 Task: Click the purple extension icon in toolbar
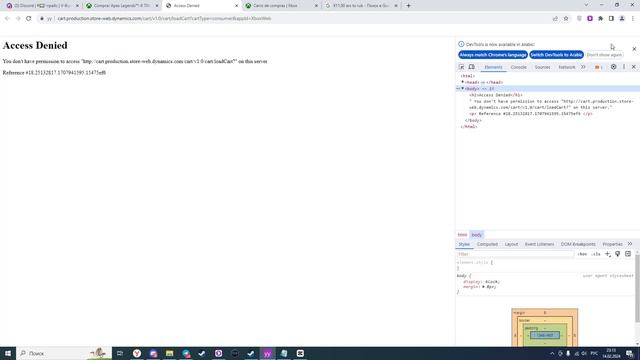click(590, 18)
